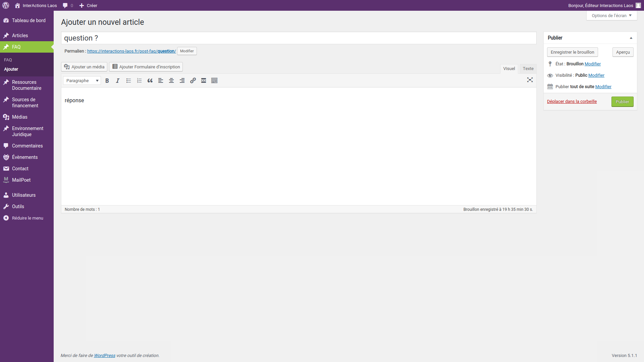Screen dimensions: 644x362
Task: Apply italic formatting
Action: click(x=118, y=81)
